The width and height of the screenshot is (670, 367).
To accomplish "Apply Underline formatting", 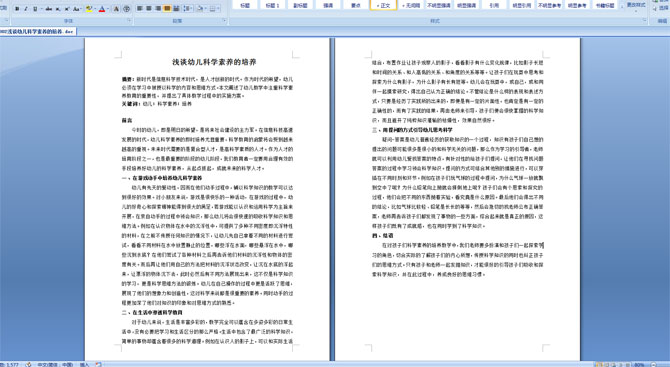I will [35, 9].
